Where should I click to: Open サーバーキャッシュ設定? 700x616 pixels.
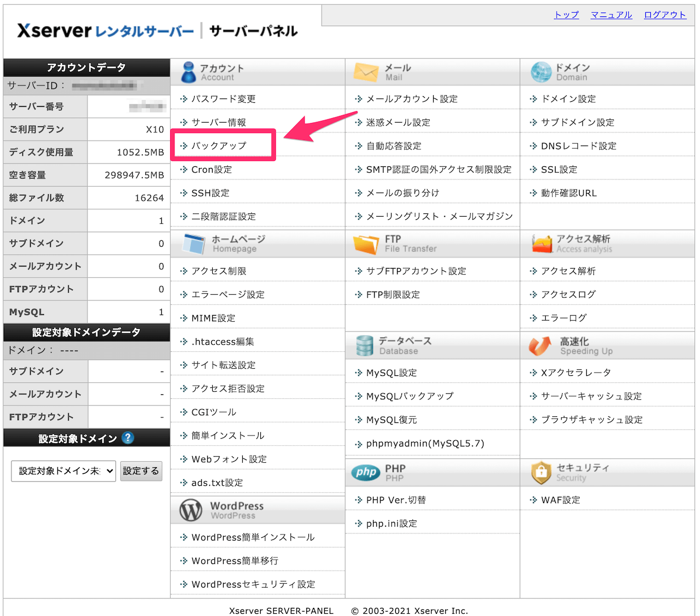592,397
